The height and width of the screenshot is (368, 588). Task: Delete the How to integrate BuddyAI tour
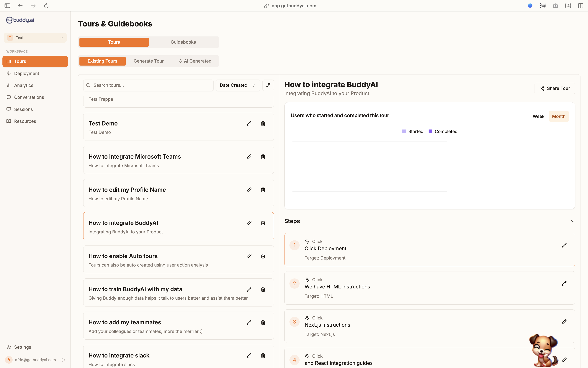263,223
